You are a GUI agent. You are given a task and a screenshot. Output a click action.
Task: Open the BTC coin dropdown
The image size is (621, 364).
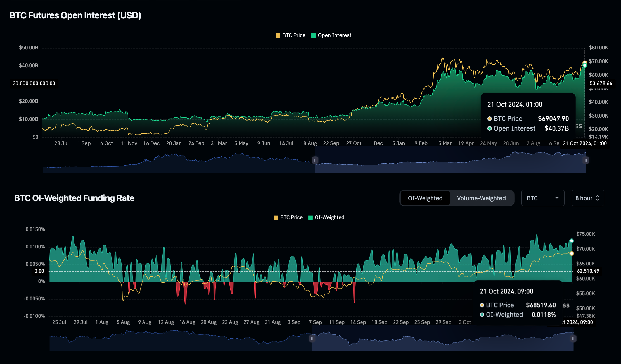(x=543, y=198)
